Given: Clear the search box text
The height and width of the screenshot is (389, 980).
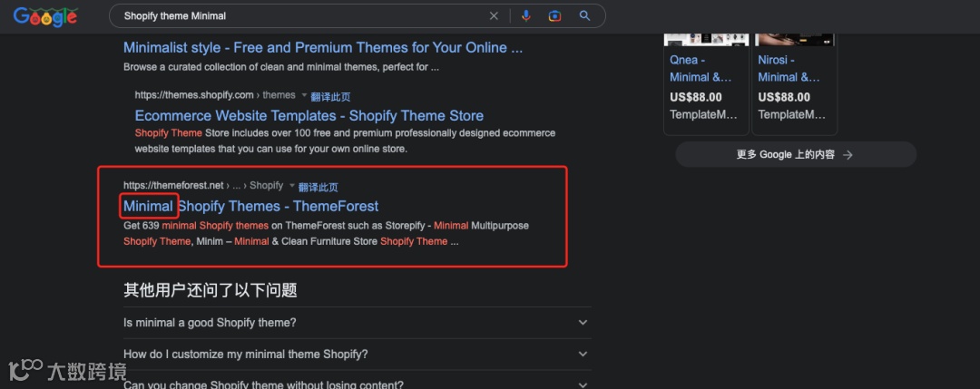Looking at the screenshot, I should 494,16.
